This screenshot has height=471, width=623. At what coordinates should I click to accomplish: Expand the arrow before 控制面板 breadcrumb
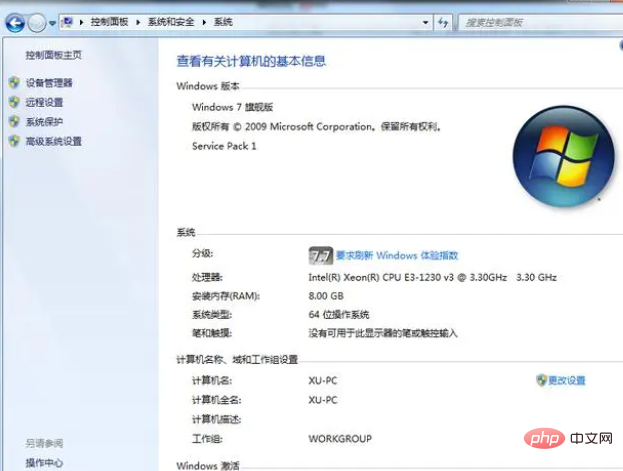pos(81,22)
